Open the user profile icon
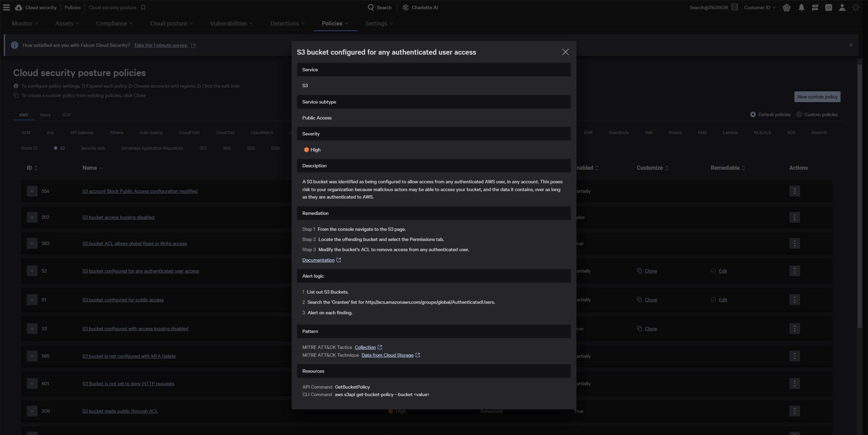The width and height of the screenshot is (868, 435). click(x=842, y=7)
